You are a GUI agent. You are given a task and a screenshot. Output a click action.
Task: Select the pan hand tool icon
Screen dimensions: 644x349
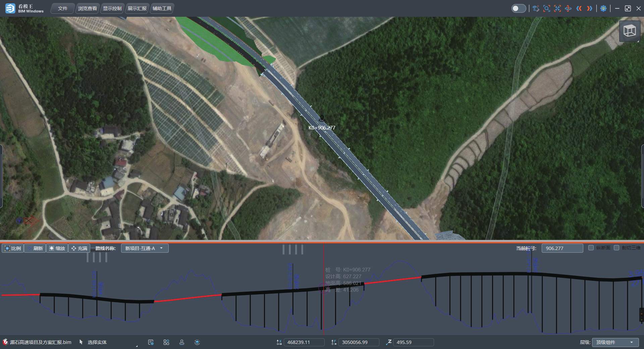coord(536,8)
